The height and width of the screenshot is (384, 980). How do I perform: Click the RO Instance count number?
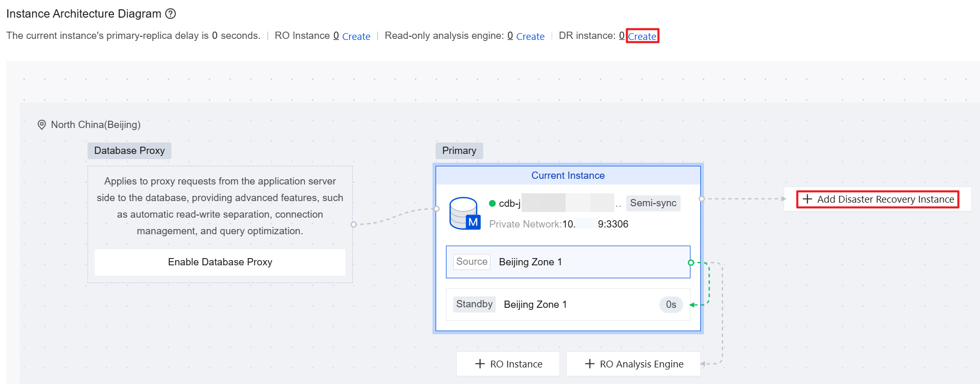pyautogui.click(x=336, y=36)
